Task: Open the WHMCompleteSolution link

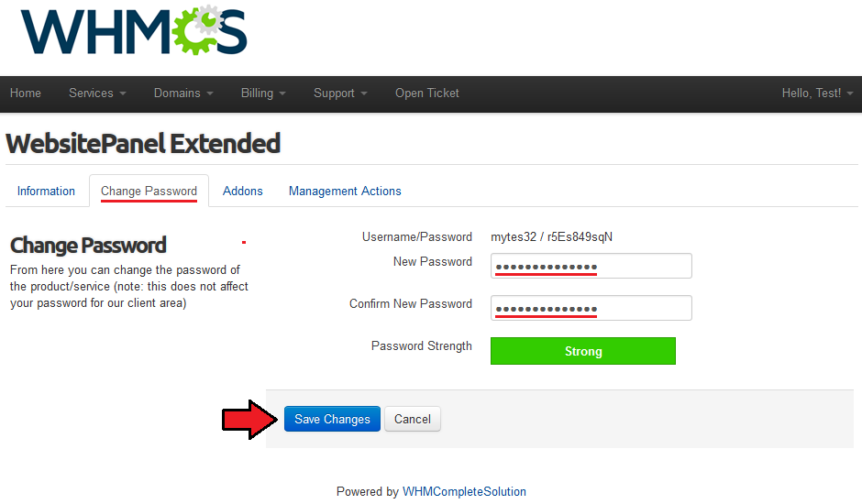Action: coord(464,491)
